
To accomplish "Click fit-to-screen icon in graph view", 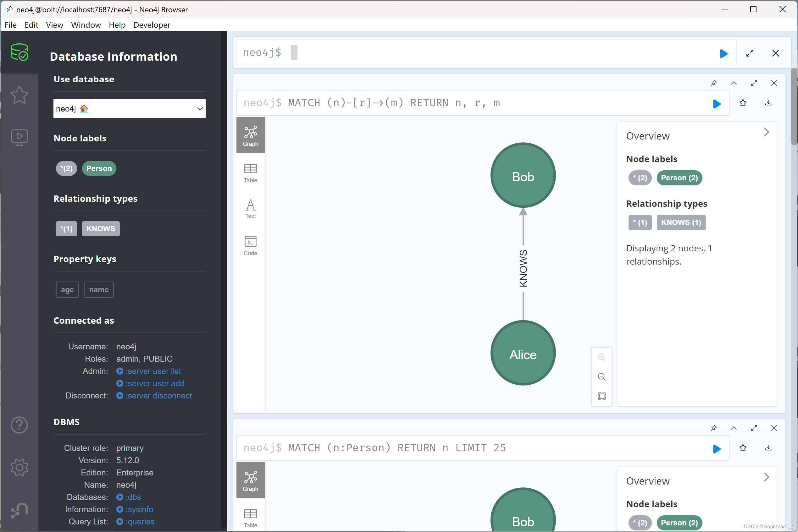I will 601,396.
